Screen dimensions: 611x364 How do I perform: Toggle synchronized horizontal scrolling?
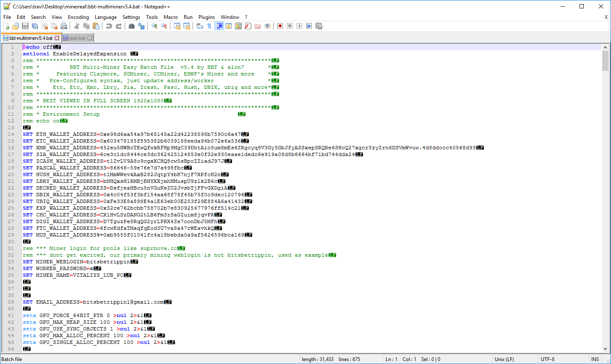[x=187, y=26]
